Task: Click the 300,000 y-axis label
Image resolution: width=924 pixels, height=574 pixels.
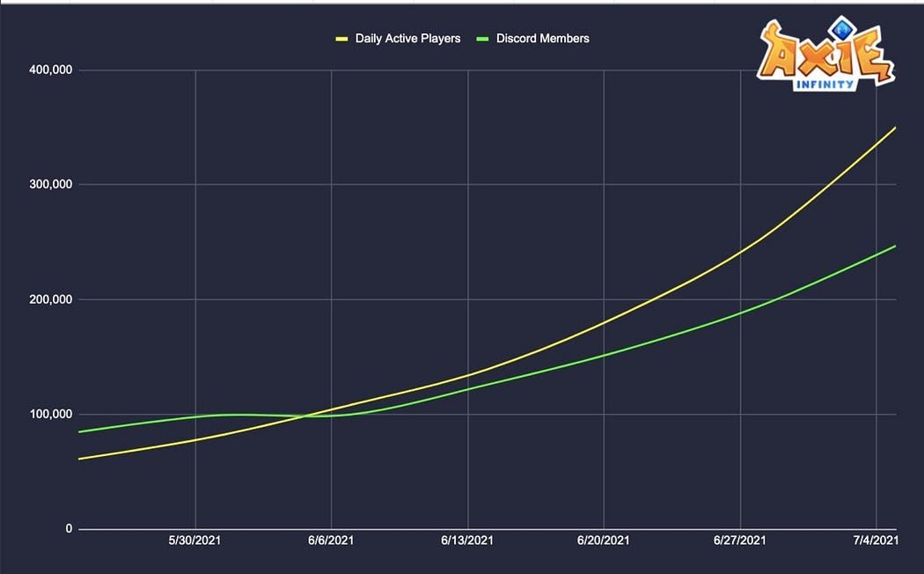Action: click(51, 185)
